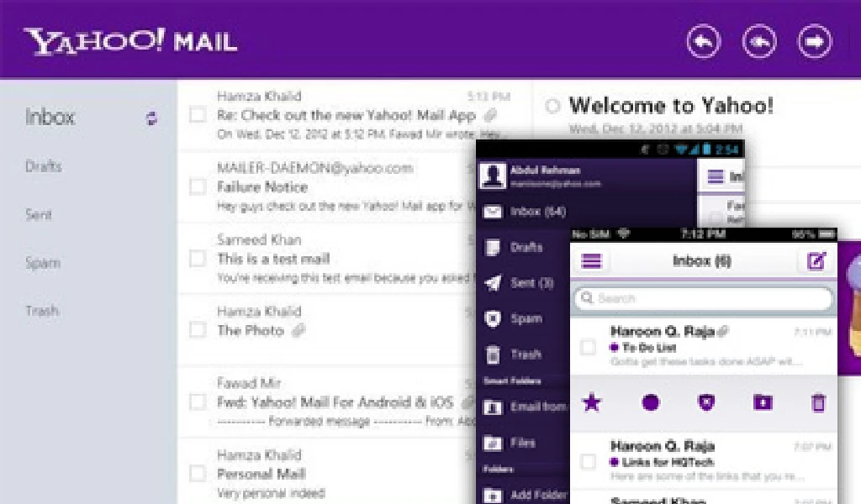Select checkbox for The Photo message
861x504 pixels.
point(198,330)
